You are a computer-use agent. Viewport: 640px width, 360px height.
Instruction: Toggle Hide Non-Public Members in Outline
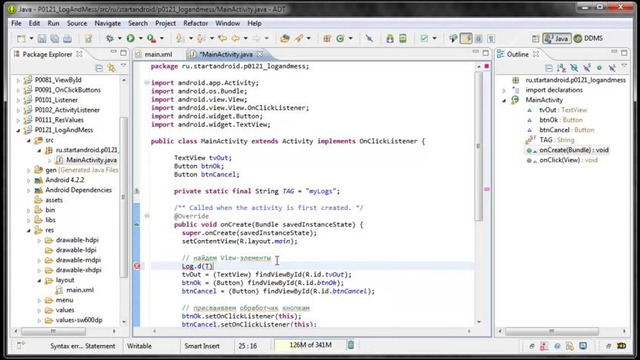(x=599, y=68)
